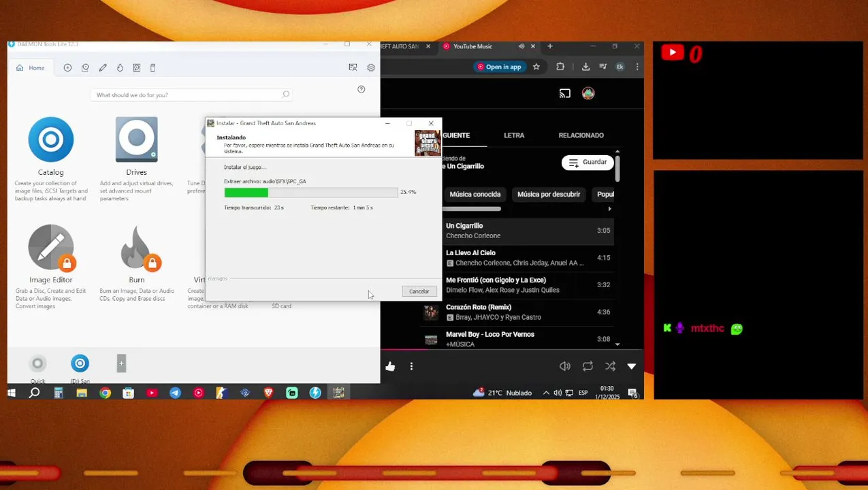Click the Guardar playlist button
The width and height of the screenshot is (868, 490).
point(588,163)
